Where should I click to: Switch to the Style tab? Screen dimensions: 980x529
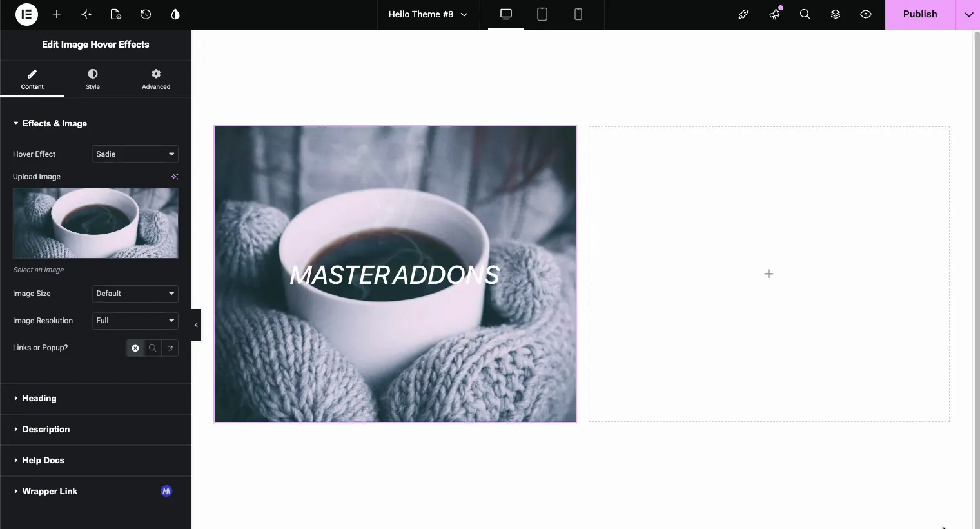(93, 79)
